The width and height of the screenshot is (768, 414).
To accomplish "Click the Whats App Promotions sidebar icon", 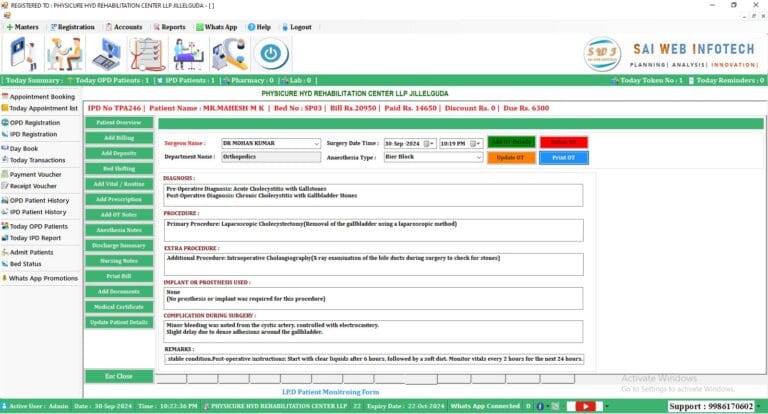I will point(5,278).
